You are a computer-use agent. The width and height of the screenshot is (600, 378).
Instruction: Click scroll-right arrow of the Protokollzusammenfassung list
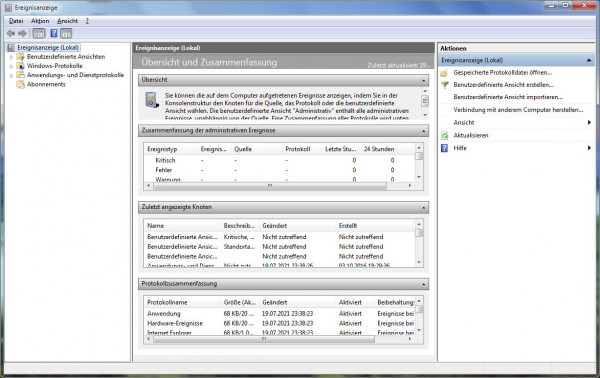coord(410,339)
